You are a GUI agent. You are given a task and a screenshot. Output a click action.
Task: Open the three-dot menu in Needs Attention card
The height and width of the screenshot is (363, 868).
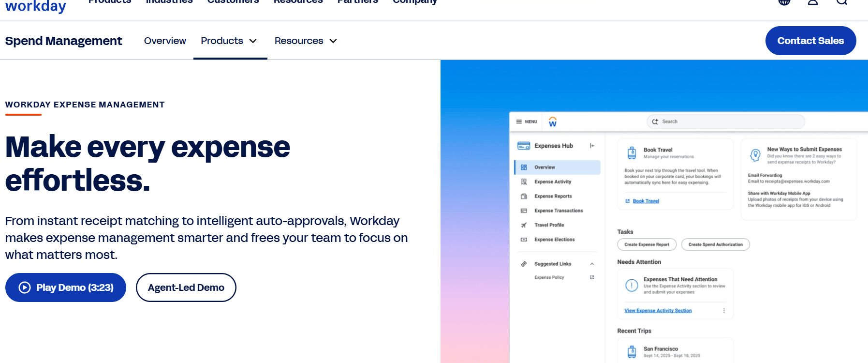pos(724,311)
